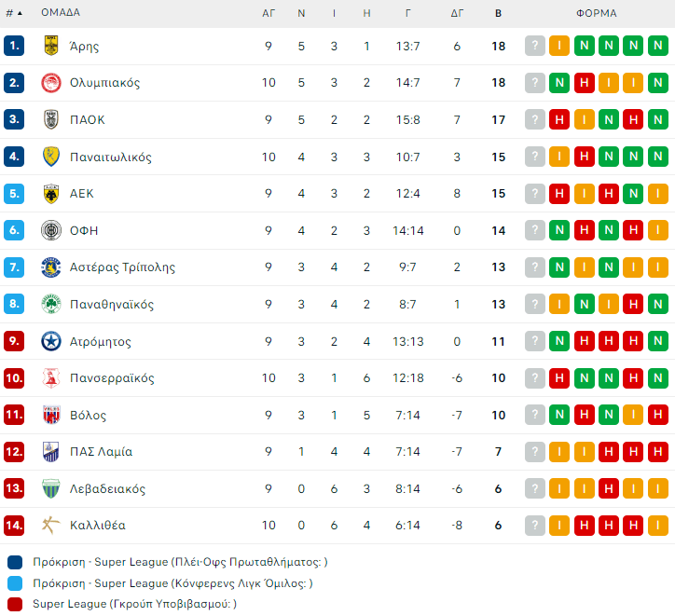Open the ΟΦΗ team name link
This screenshot has height=616, width=675.
(x=84, y=230)
